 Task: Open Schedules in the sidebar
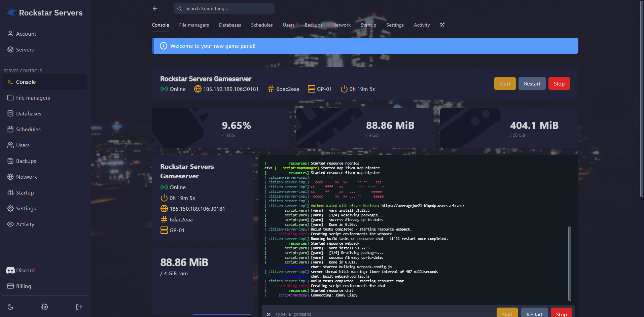click(44, 129)
